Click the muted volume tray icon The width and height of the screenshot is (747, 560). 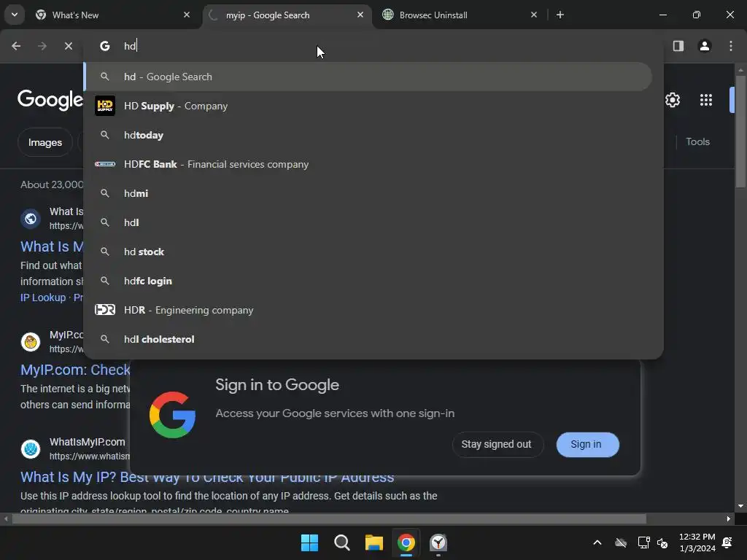662,542
